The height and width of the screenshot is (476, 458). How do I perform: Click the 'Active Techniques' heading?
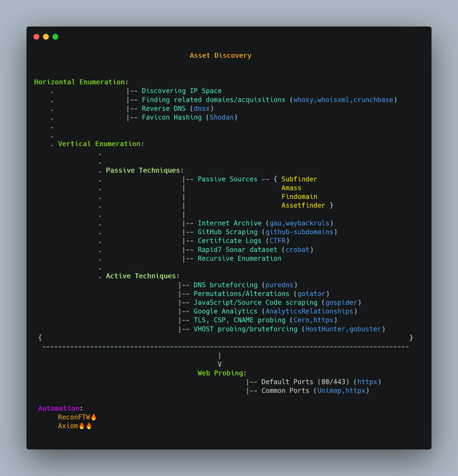(141, 276)
